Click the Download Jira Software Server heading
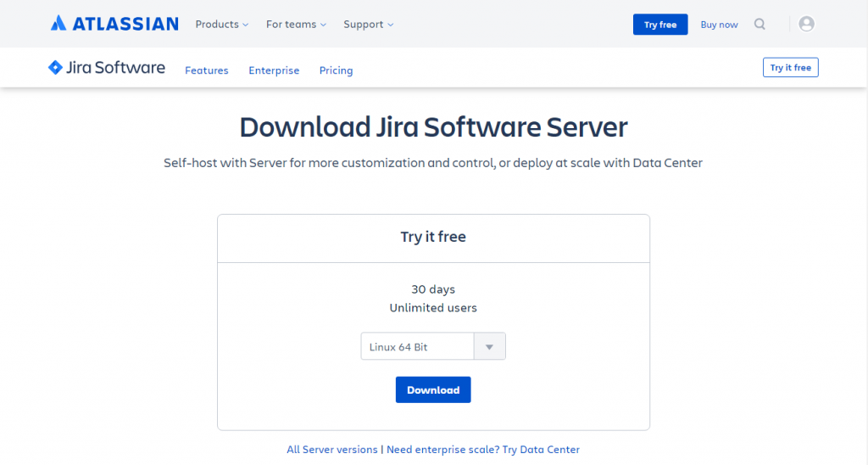The height and width of the screenshot is (465, 868). click(x=433, y=127)
